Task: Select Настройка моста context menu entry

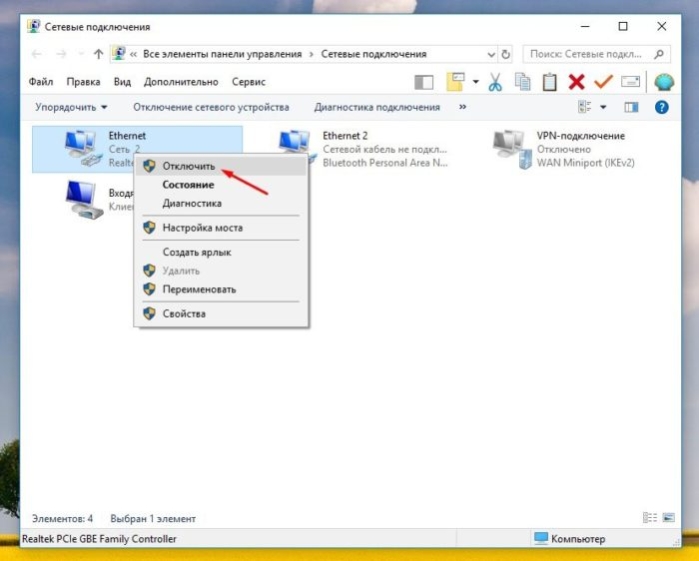Action: [x=221, y=228]
